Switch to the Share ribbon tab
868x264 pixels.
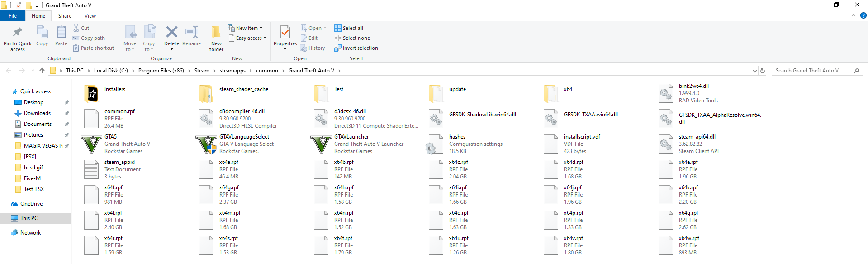65,16
